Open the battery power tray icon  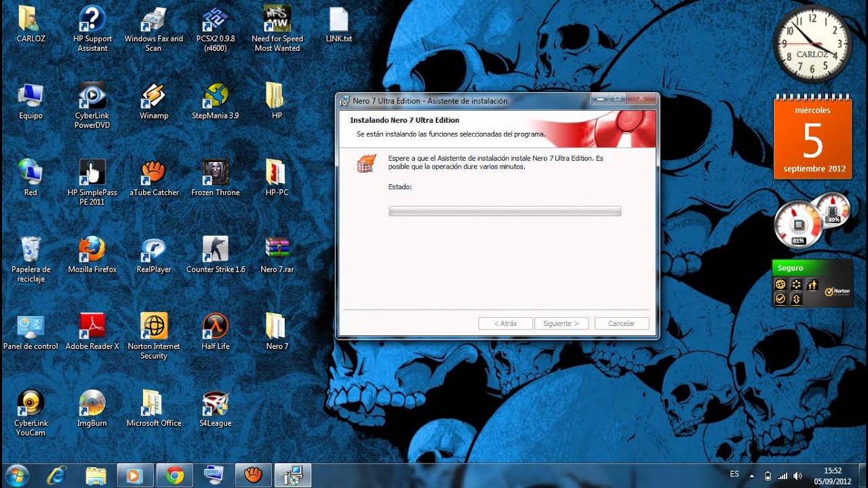click(768, 476)
